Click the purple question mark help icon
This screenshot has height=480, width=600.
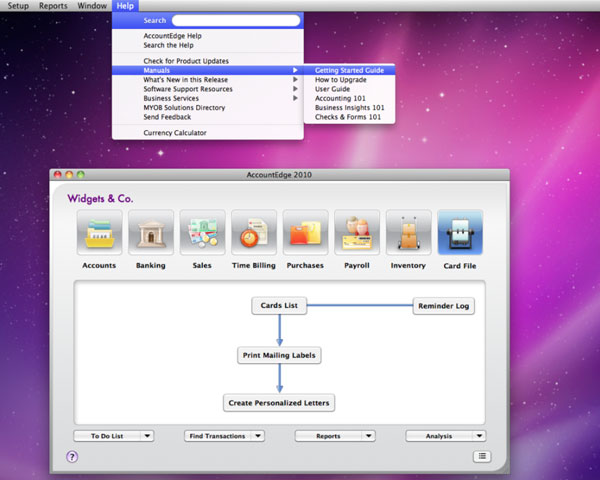coord(72,456)
